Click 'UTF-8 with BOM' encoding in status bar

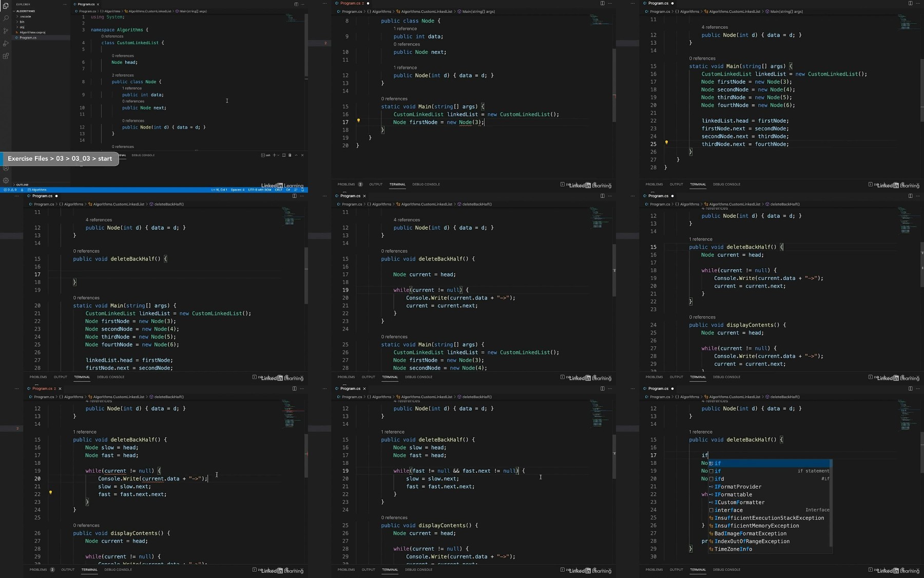(260, 190)
